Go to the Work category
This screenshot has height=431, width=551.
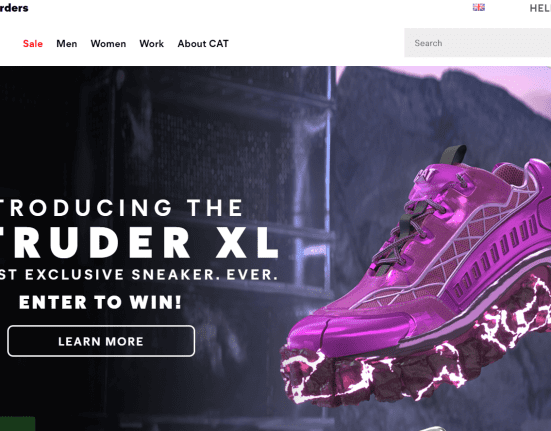click(x=151, y=44)
